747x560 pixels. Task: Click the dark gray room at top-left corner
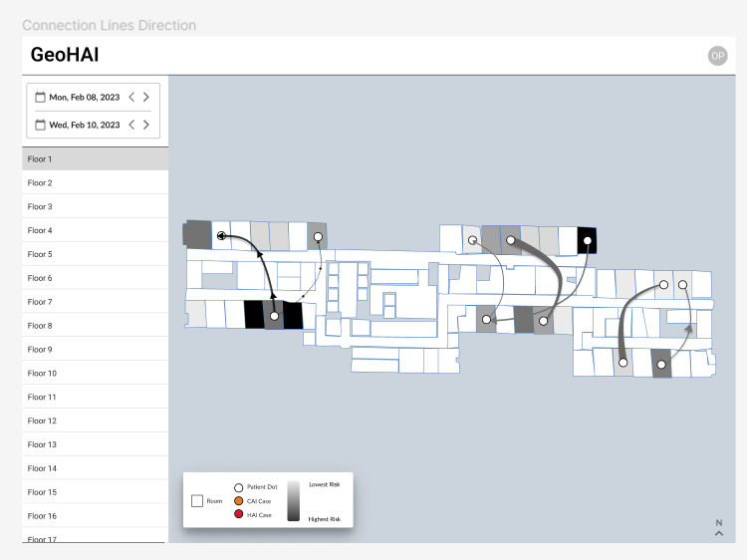tap(197, 234)
